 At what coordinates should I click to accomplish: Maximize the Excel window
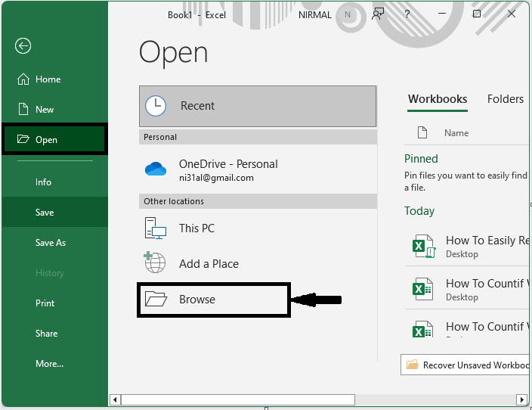click(x=477, y=14)
